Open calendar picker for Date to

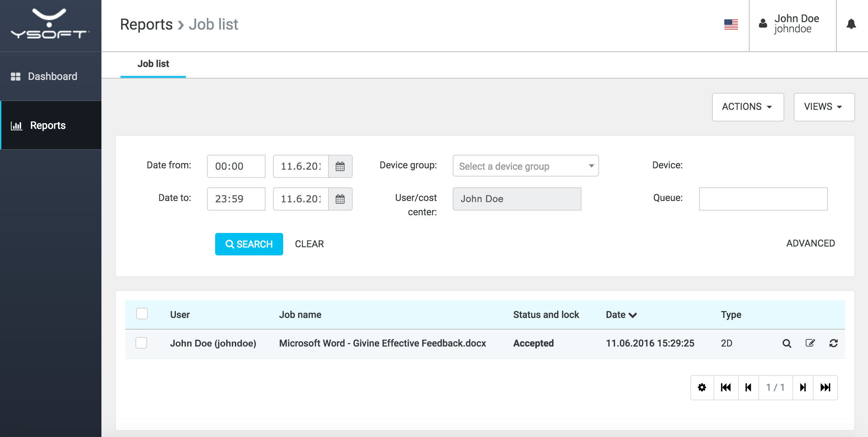tap(340, 199)
